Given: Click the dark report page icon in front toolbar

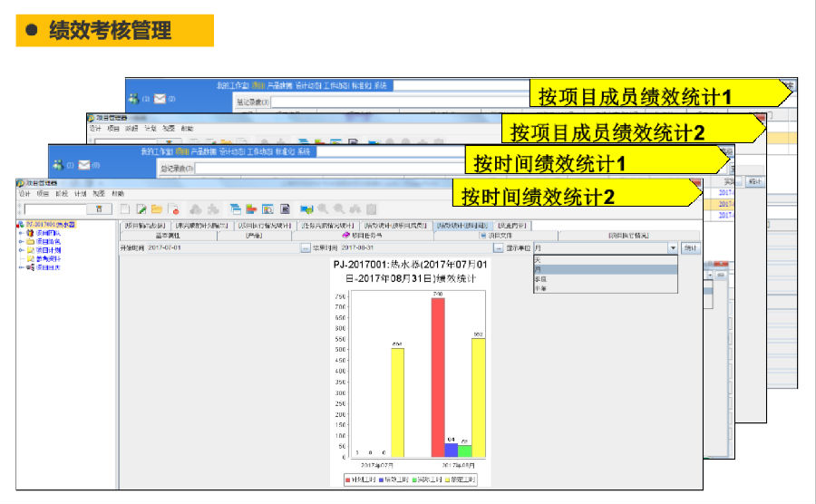Looking at the screenshot, I should tap(285, 209).
